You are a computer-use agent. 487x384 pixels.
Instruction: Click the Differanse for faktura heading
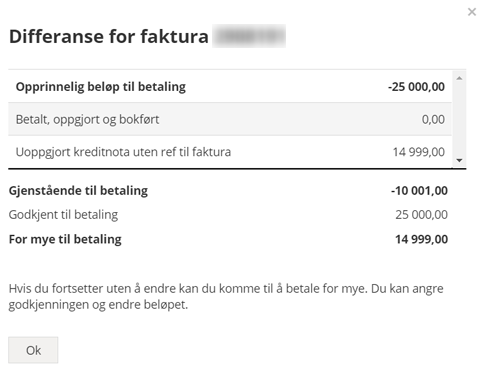pos(109,36)
